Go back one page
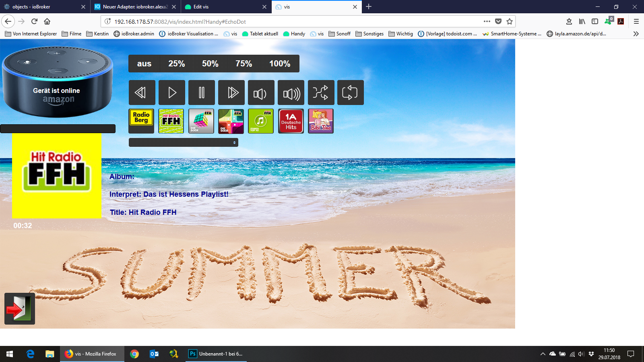This screenshot has height=362, width=644. coord(8,21)
